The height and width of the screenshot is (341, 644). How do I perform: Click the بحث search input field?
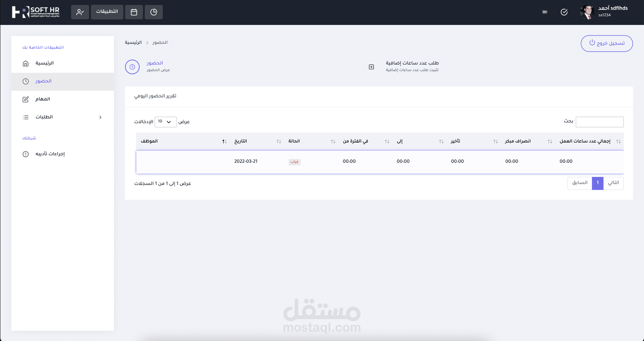coord(599,122)
